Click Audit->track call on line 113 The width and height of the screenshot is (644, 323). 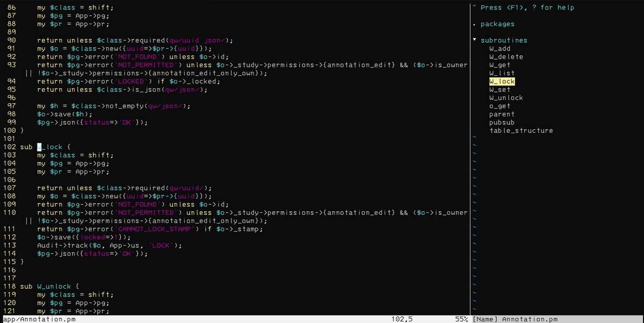coord(110,245)
